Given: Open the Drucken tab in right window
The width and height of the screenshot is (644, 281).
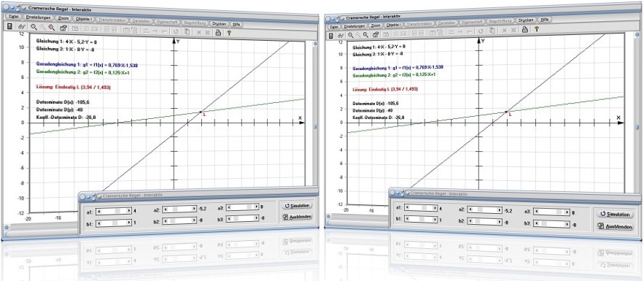Looking at the screenshot, I should point(526,20).
